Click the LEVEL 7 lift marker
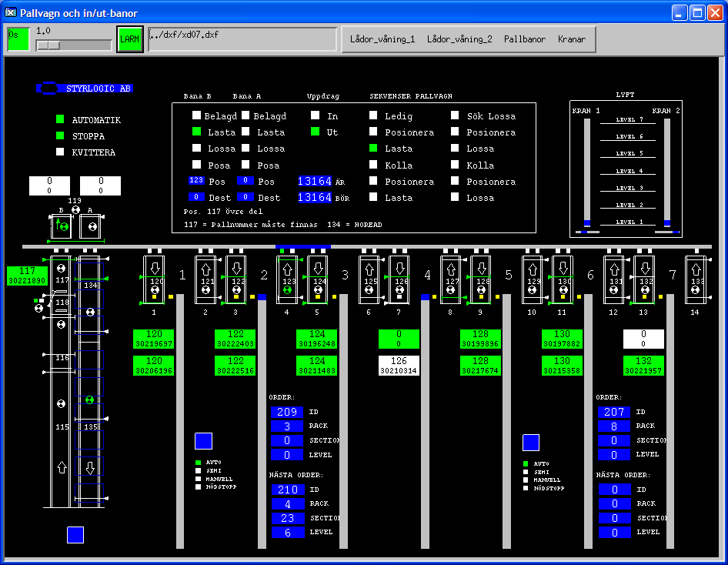Screen dimensions: 728x565 click(x=629, y=120)
